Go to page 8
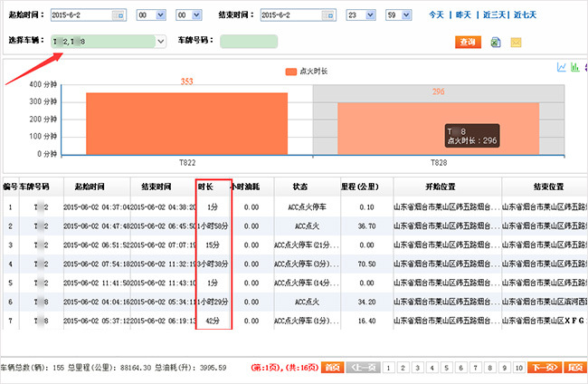588x384 pixels. point(489,368)
